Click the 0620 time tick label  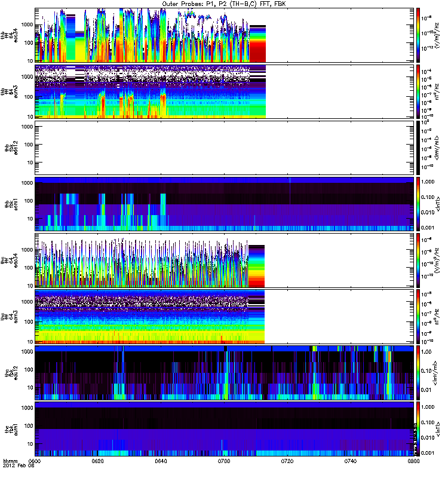[98, 462]
